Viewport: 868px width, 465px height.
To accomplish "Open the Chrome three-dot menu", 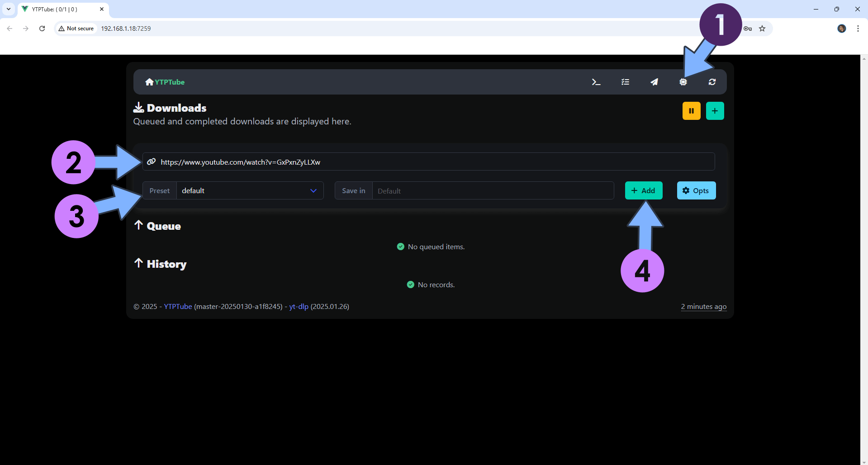I will 858,28.
